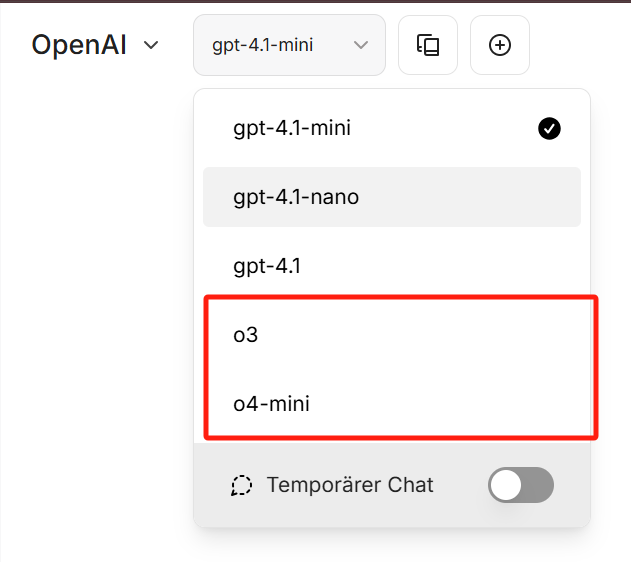The image size is (631, 562).
Task: Click the chevron arrow next to OpenAI
Action: coord(152,45)
